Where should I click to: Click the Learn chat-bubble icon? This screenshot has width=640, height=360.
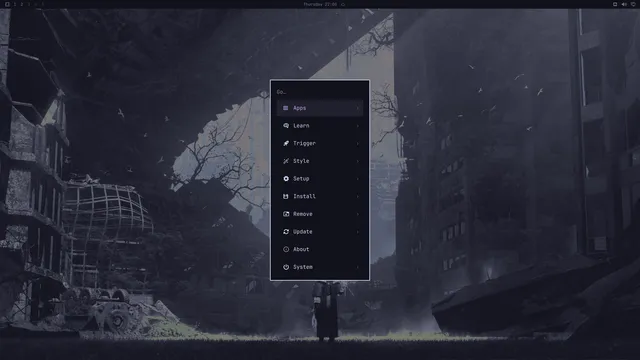click(286, 126)
